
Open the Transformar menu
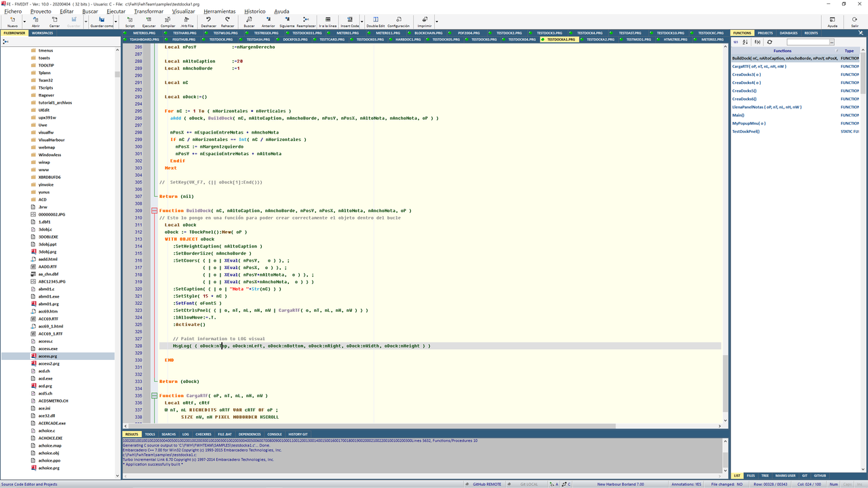point(149,12)
